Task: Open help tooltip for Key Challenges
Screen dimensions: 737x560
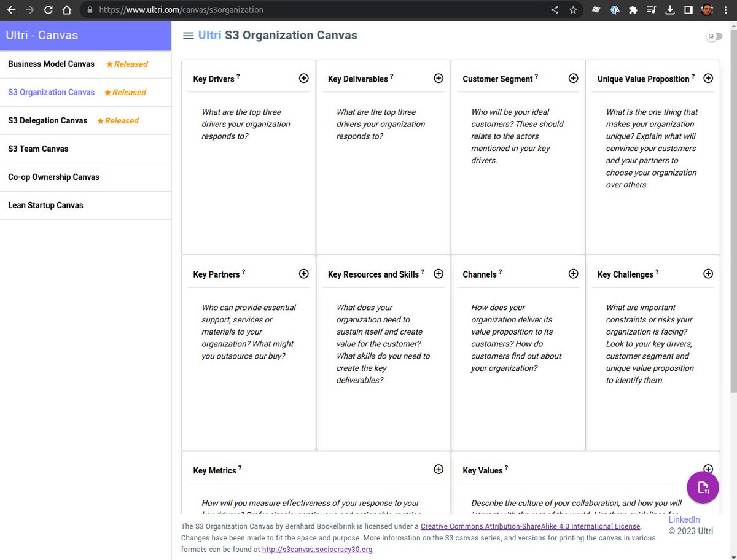Action: pos(657,271)
